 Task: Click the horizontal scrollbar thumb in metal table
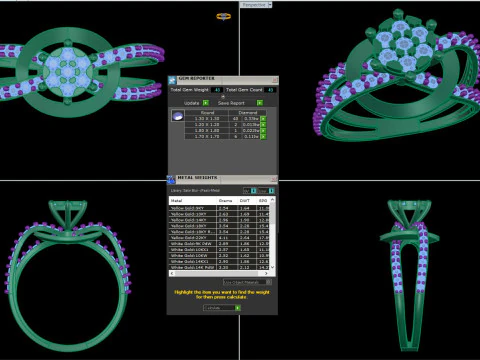[x=215, y=273]
